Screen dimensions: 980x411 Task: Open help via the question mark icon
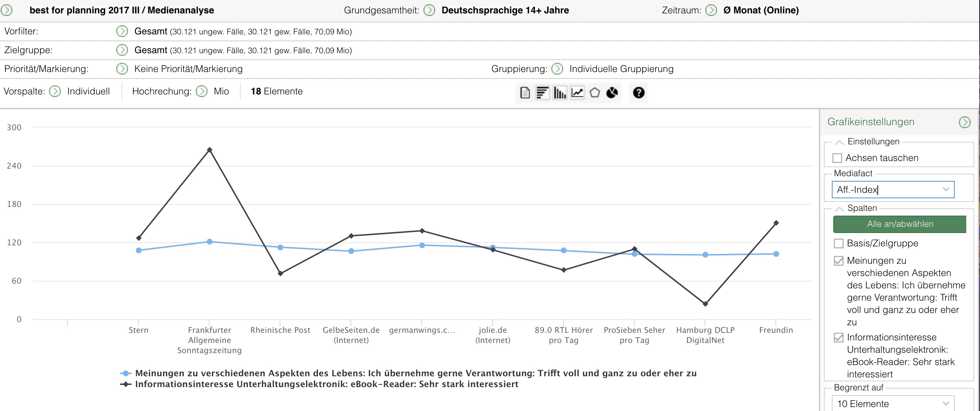tap(639, 93)
